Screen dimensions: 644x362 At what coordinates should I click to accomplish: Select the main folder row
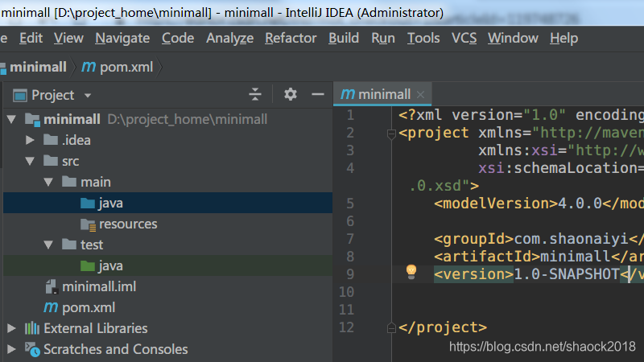[x=168, y=183]
